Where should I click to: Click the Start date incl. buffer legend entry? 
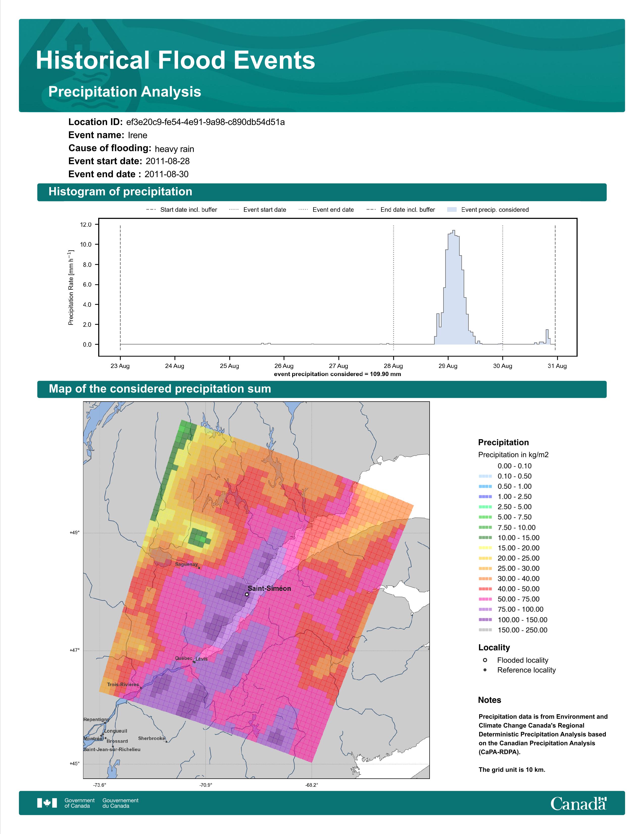tap(182, 210)
